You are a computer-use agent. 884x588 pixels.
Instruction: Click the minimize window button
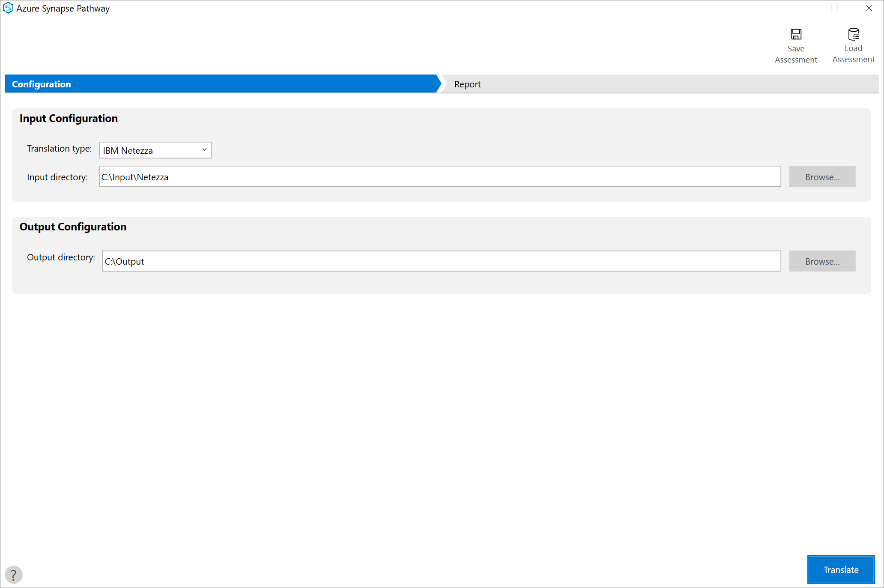(x=799, y=8)
